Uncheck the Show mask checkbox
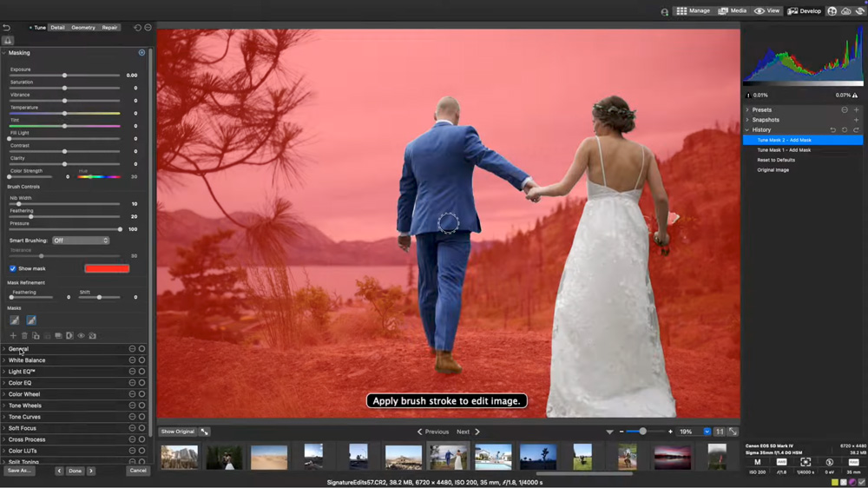This screenshot has height=488, width=868. 13,268
